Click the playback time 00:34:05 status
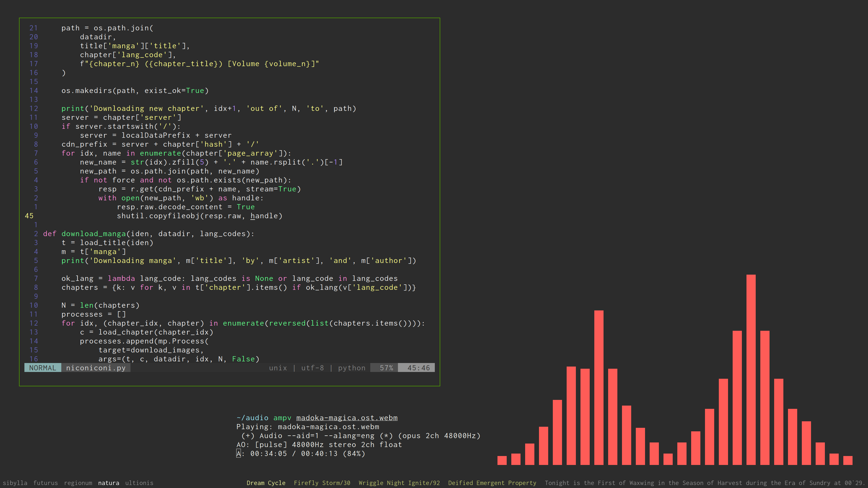868x488 pixels. pyautogui.click(x=269, y=454)
